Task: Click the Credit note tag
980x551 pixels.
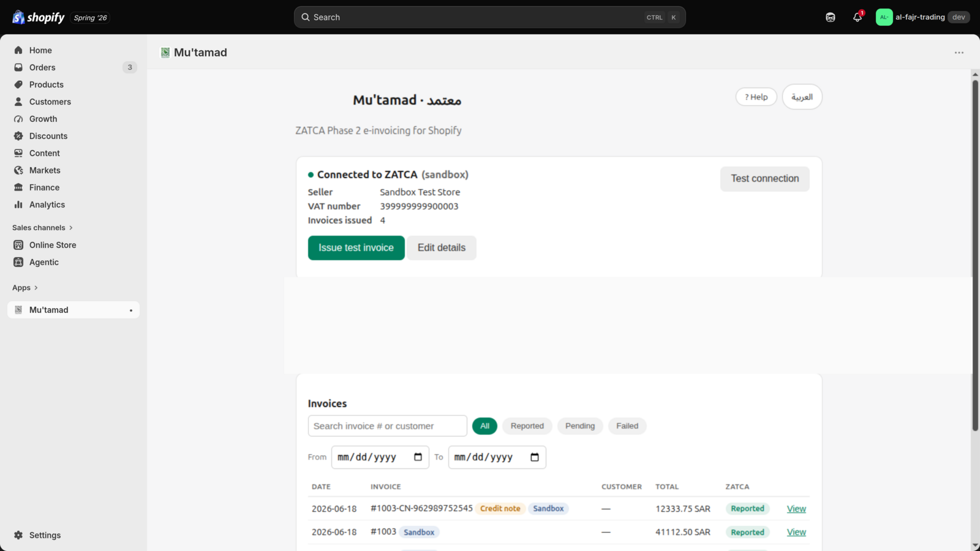Action: [x=500, y=509]
